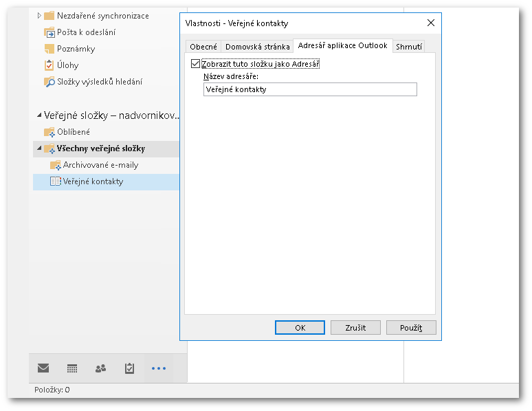This screenshot has height=411, width=532.
Task: Open the Domovská stránka tab
Action: pyautogui.click(x=257, y=47)
